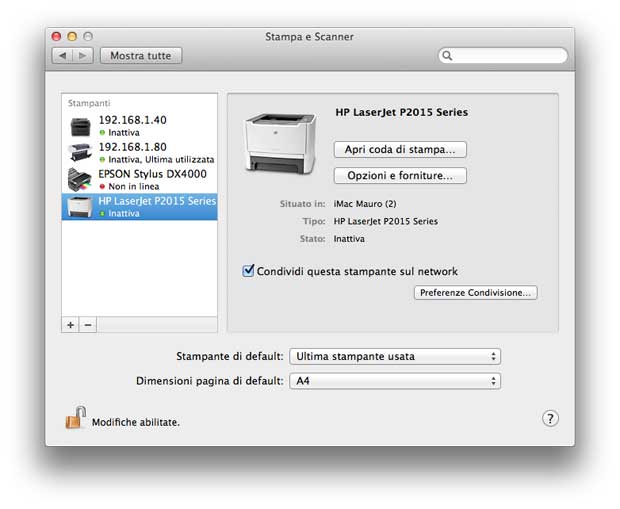
Task: Click the magnifying glass search icon
Action: 447,55
